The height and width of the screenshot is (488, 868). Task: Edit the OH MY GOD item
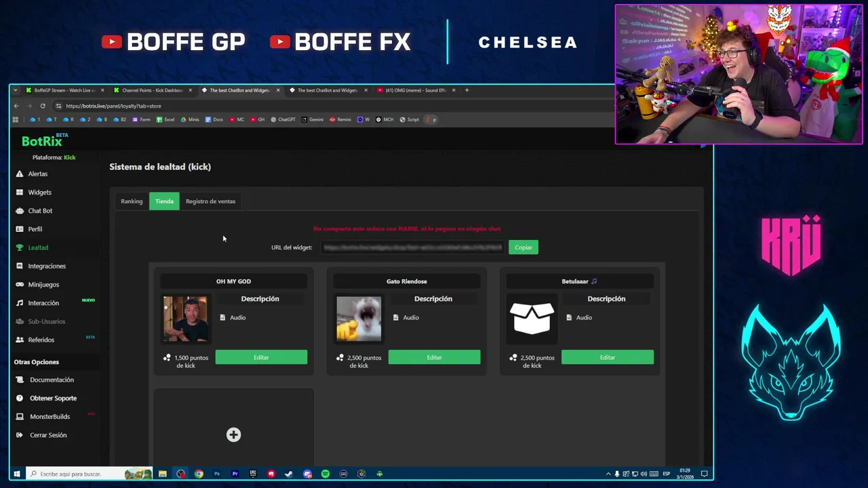click(261, 357)
